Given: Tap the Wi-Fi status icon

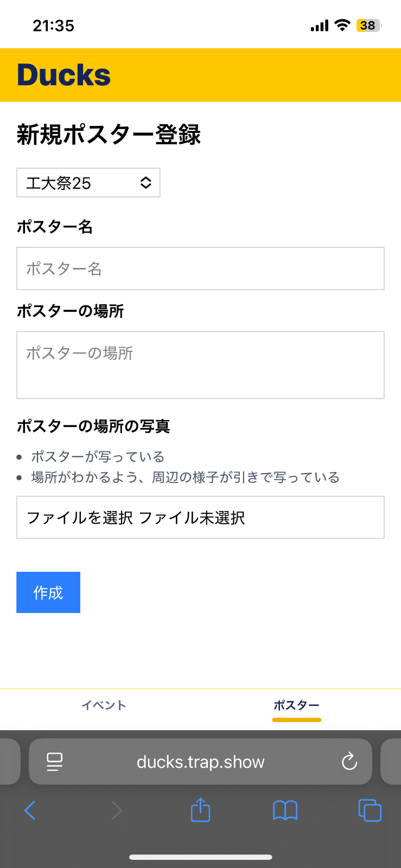Looking at the screenshot, I should [342, 25].
